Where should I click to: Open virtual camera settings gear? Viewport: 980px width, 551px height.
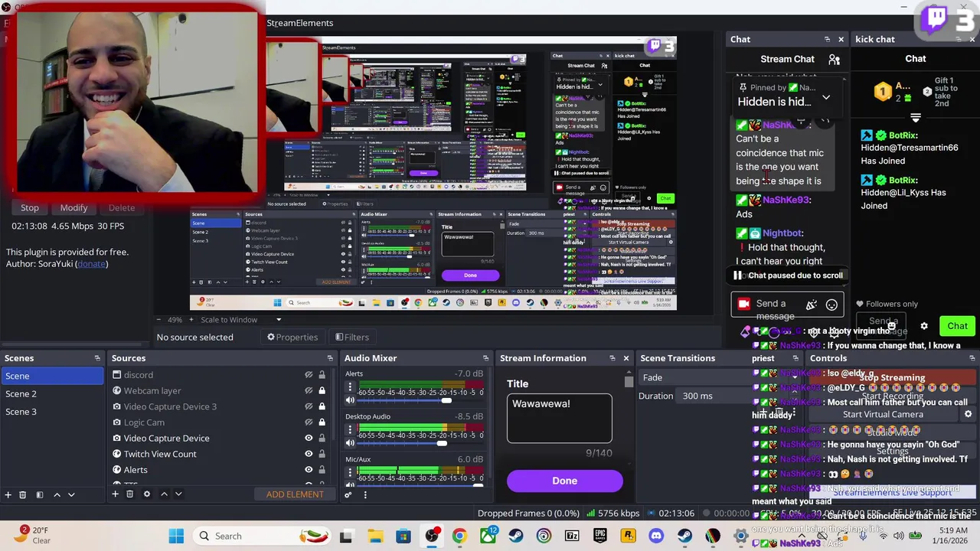click(x=968, y=414)
